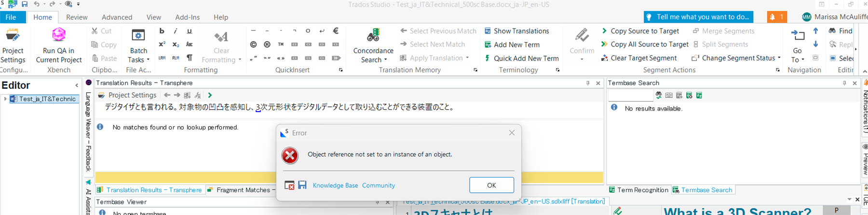Screen dimensions: 868x215
Task: Apply superscript formatting
Action: [x=162, y=44]
